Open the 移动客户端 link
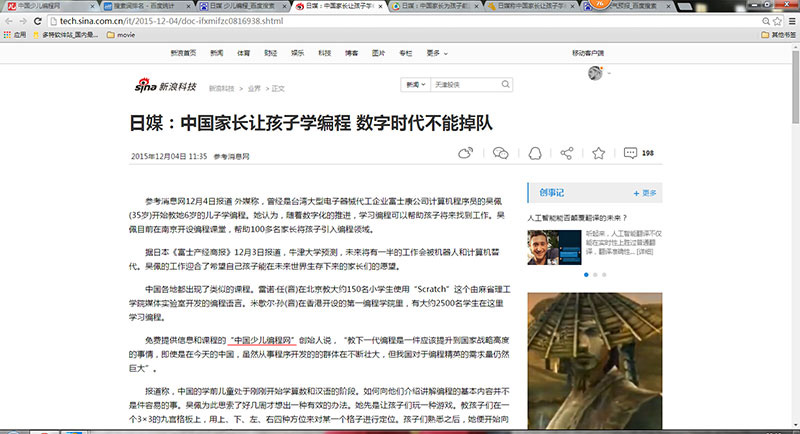This screenshot has width=800, height=434. [588, 53]
